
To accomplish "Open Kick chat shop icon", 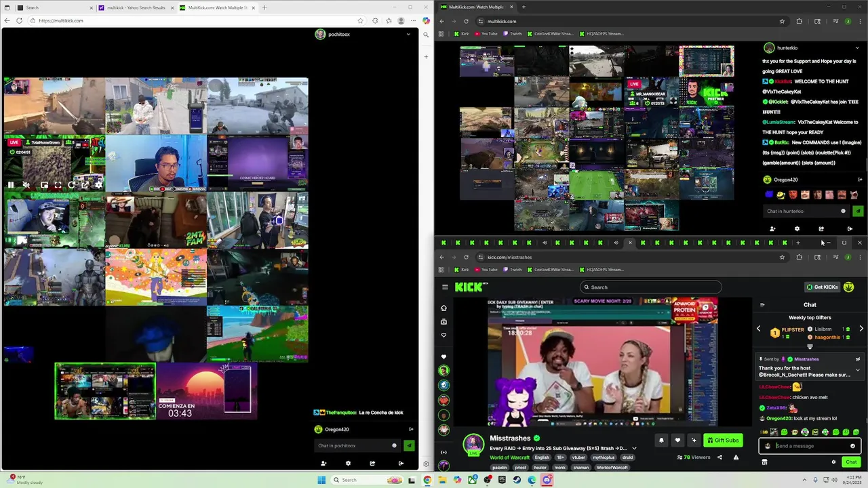I will (764, 462).
